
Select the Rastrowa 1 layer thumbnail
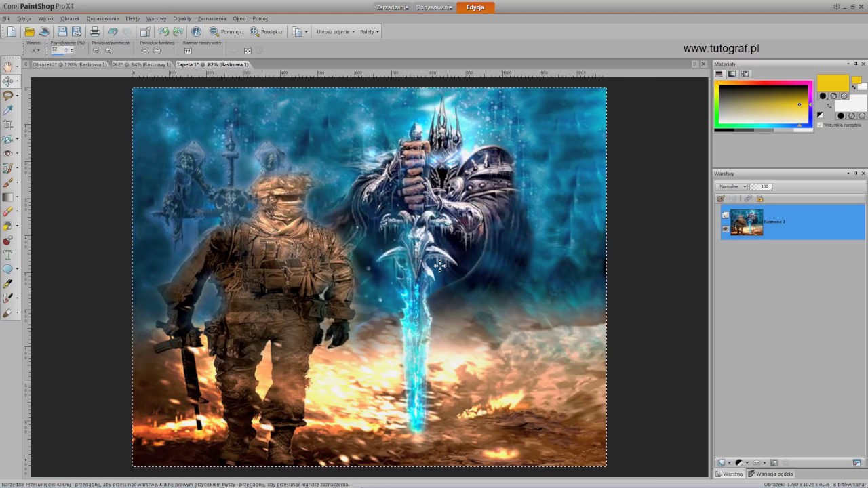pos(747,222)
